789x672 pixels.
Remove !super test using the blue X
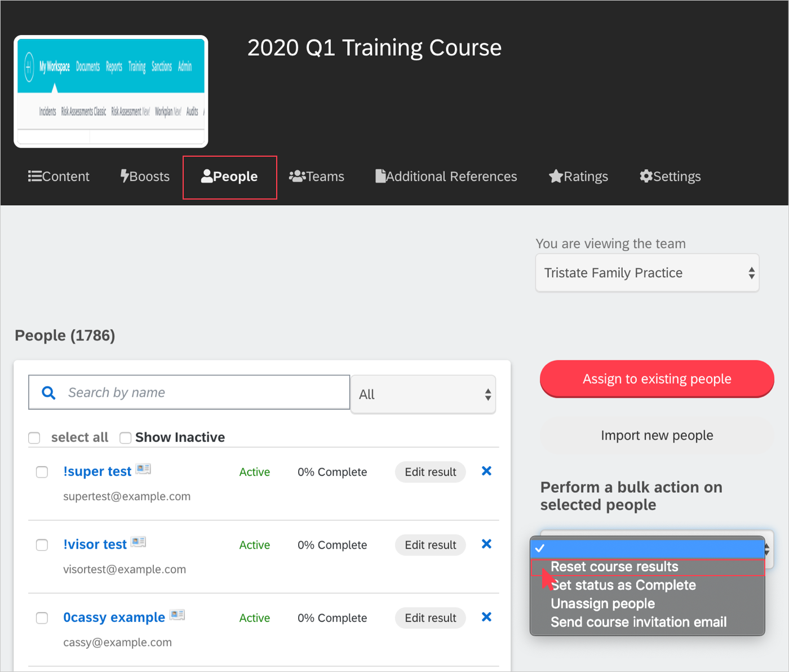(486, 471)
